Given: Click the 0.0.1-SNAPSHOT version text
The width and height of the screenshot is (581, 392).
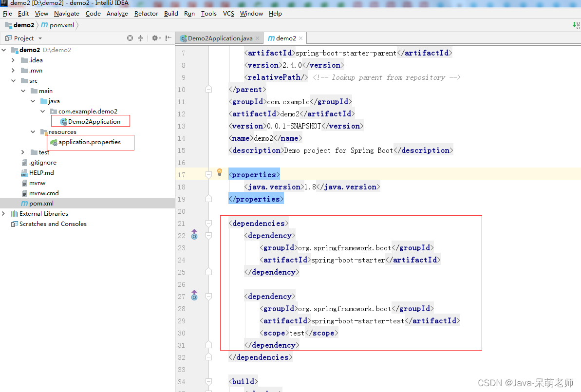Looking at the screenshot, I should pyautogui.click(x=294, y=126).
